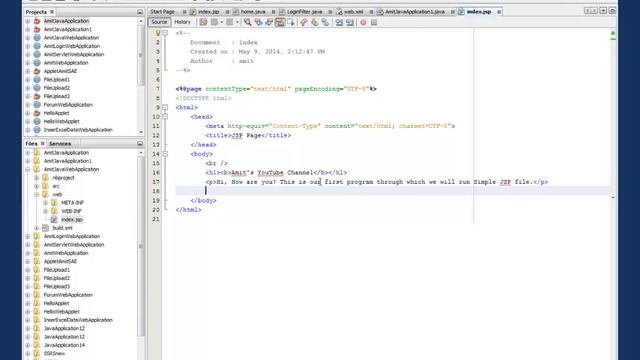This screenshot has width=640, height=360.
Task: Click the Last Edit toolbar icon
Action: tap(203, 22)
